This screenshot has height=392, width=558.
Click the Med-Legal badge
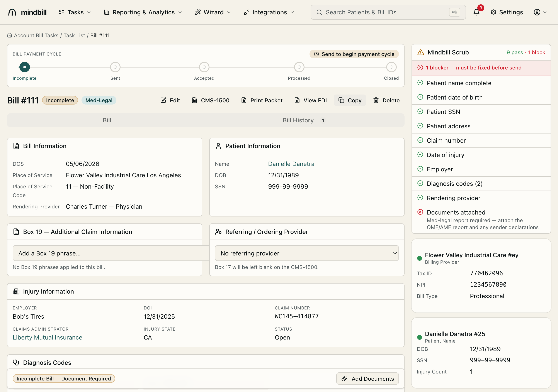click(99, 100)
